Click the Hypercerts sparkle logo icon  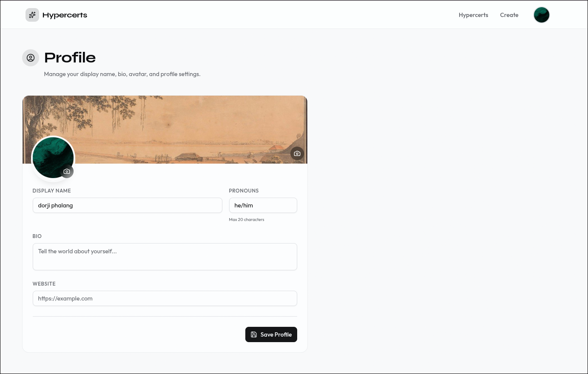pyautogui.click(x=32, y=15)
